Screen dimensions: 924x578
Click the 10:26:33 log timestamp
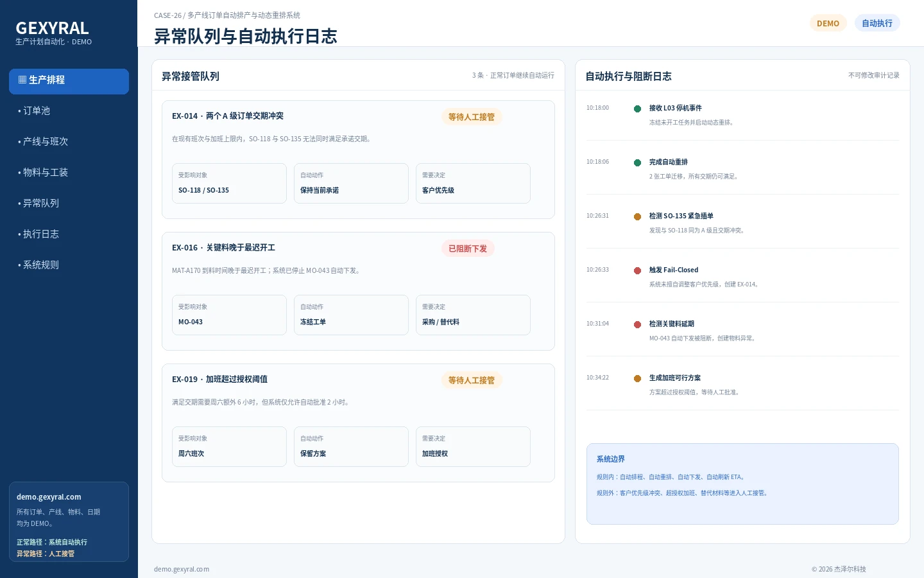click(x=597, y=270)
